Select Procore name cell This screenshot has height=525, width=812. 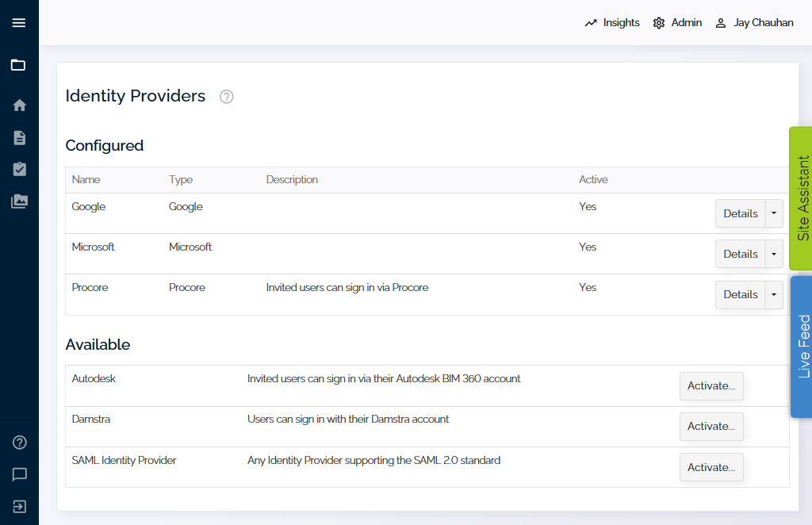tap(90, 287)
